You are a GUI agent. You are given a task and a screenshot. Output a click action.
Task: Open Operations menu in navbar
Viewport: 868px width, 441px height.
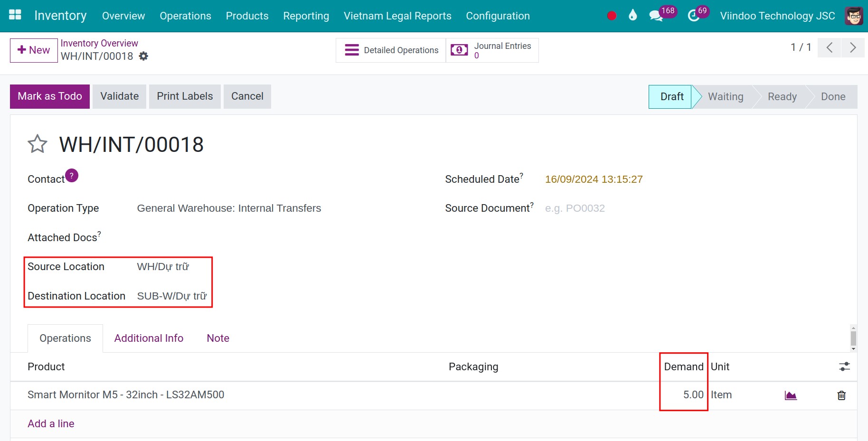click(185, 16)
